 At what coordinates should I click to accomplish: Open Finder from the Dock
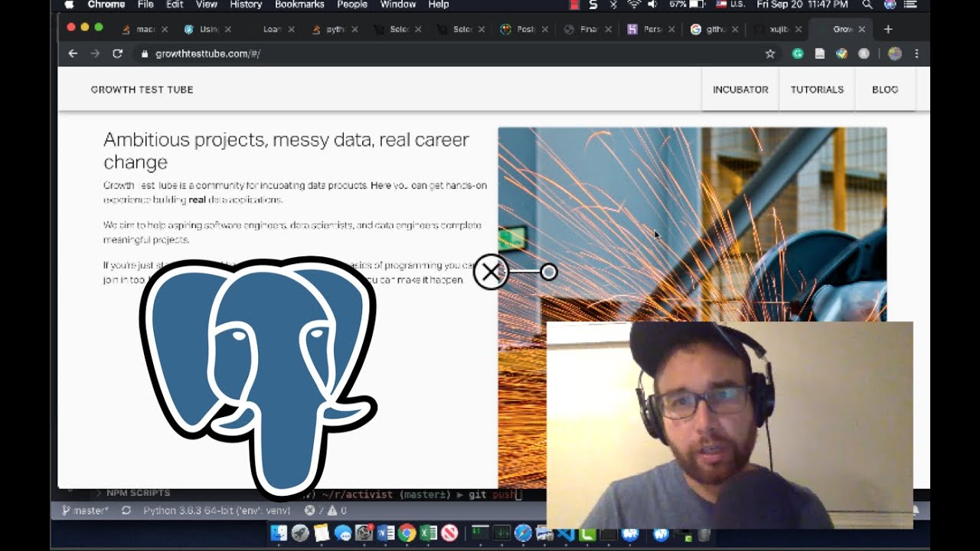pyautogui.click(x=279, y=533)
